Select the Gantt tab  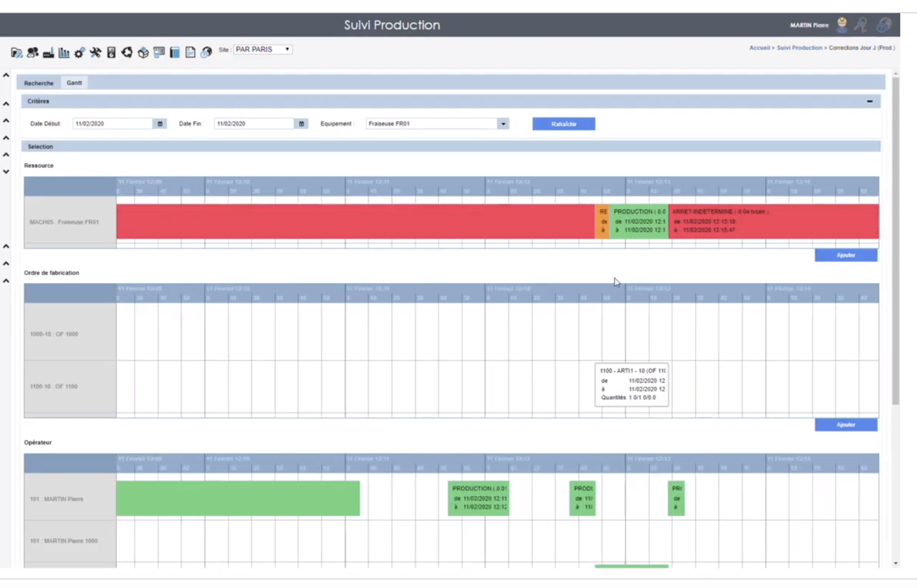point(74,83)
